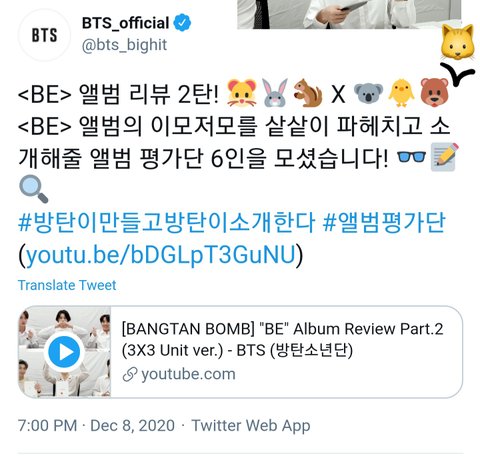Click the koala emoji in tweet
Viewport: 480px width, 456px height.
[x=368, y=93]
